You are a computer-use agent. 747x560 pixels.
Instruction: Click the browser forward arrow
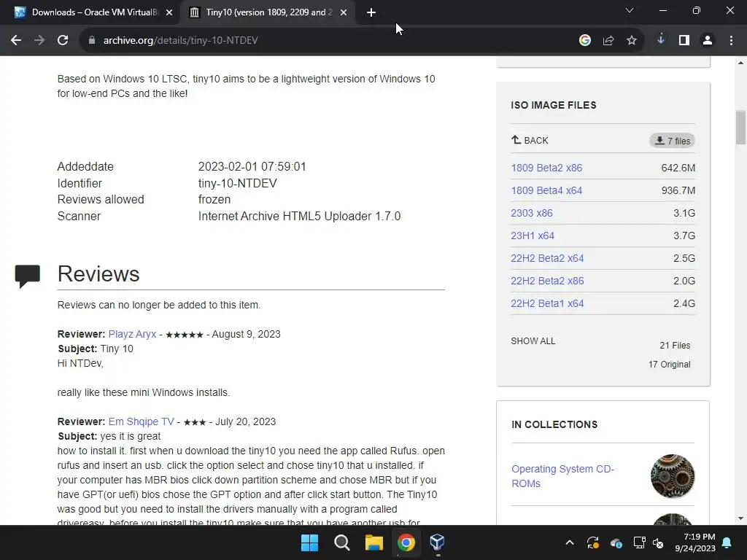(x=39, y=41)
